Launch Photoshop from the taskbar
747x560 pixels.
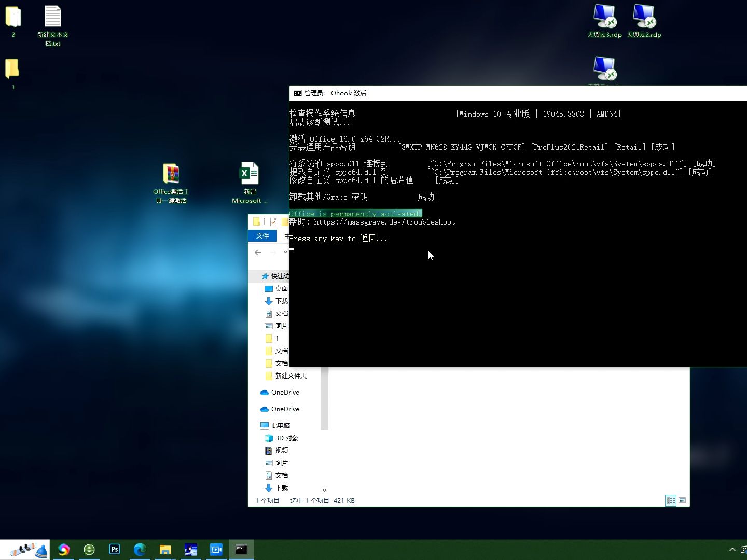[x=114, y=550]
